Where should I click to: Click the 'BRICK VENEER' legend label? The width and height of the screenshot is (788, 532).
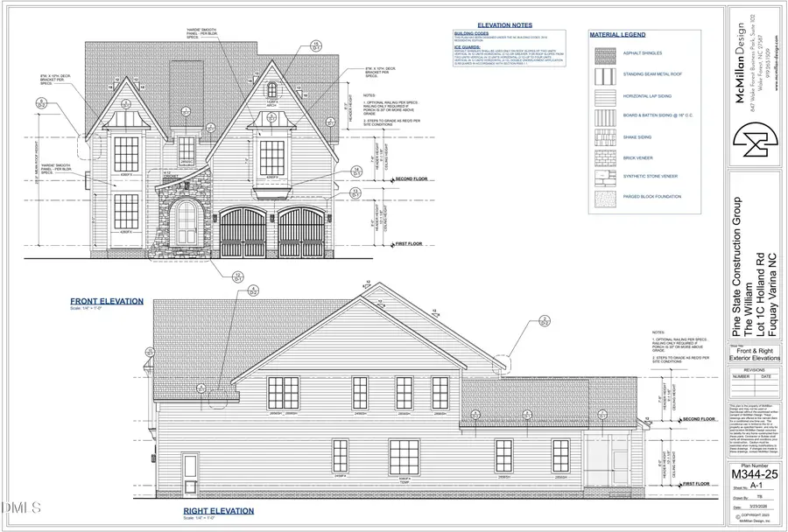[637, 158]
